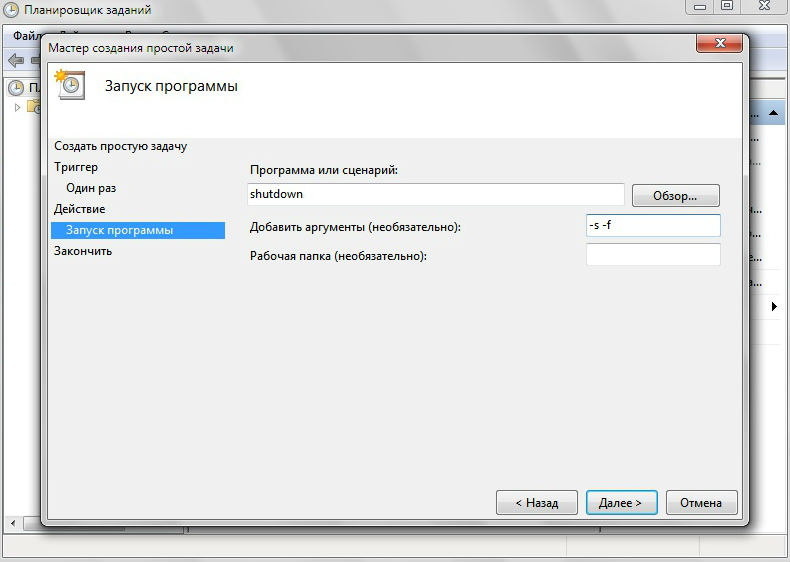The height and width of the screenshot is (562, 790).
Task: Select the Закончить step in sidebar
Action: tap(83, 251)
